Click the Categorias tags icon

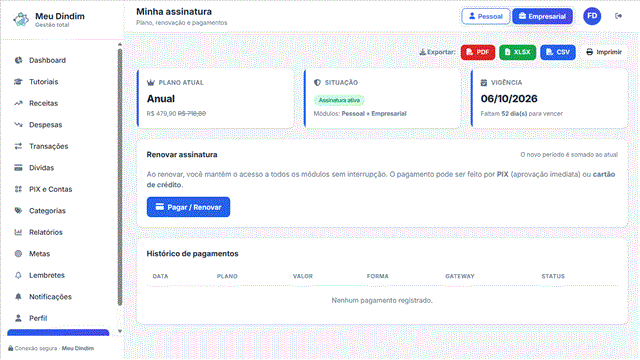(x=18, y=211)
